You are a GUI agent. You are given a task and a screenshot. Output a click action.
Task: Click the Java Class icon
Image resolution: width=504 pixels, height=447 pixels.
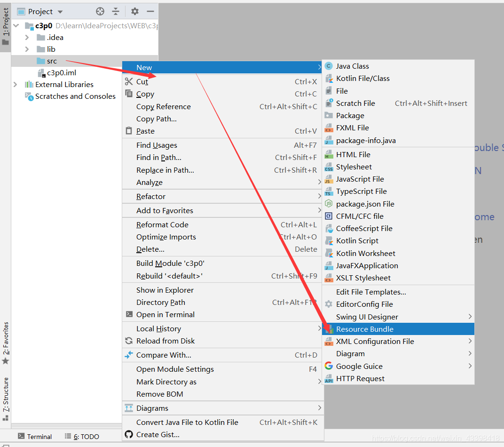(x=329, y=66)
